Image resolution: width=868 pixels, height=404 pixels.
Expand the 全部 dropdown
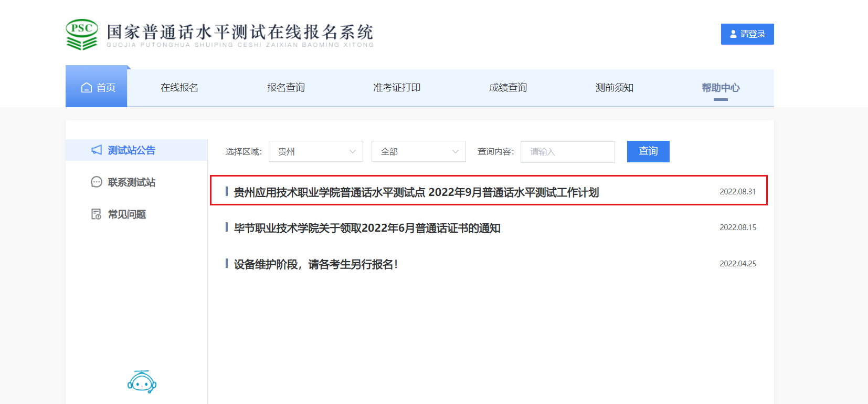(419, 152)
